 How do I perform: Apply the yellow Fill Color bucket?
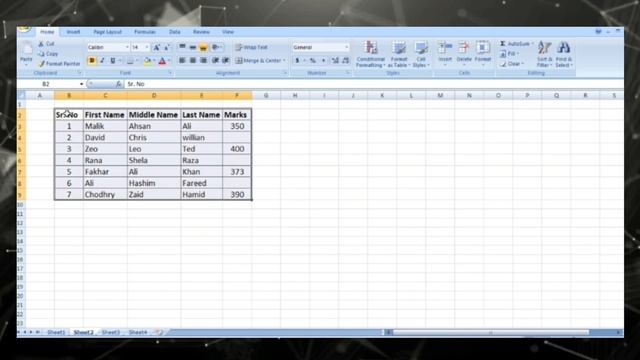[x=147, y=60]
